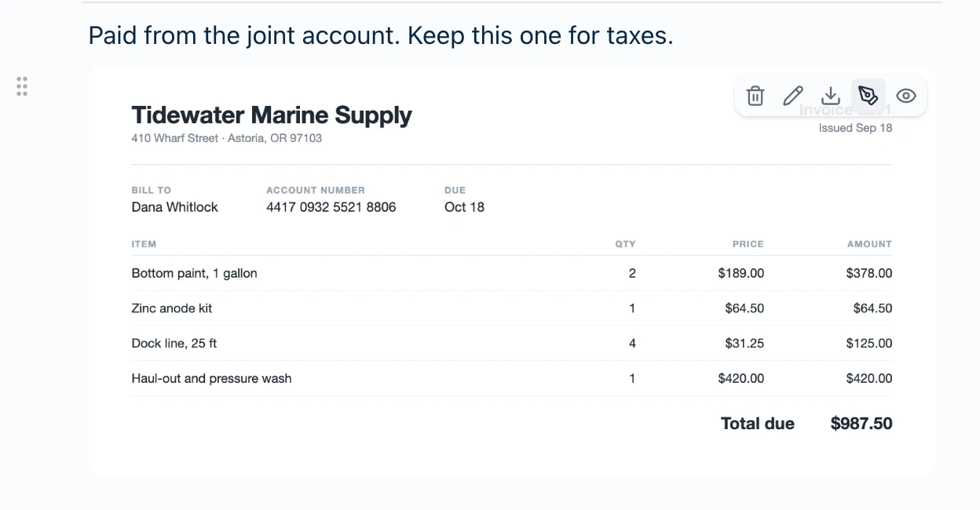This screenshot has height=510, width=980.
Task: Click the Tidewater Marine Supply heading
Action: pos(272,115)
